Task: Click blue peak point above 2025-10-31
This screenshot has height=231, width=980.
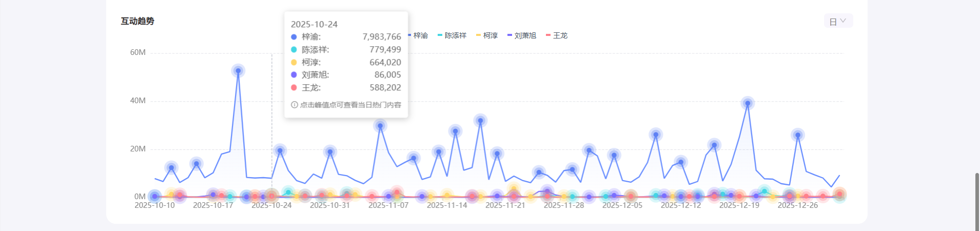Action: (330, 151)
